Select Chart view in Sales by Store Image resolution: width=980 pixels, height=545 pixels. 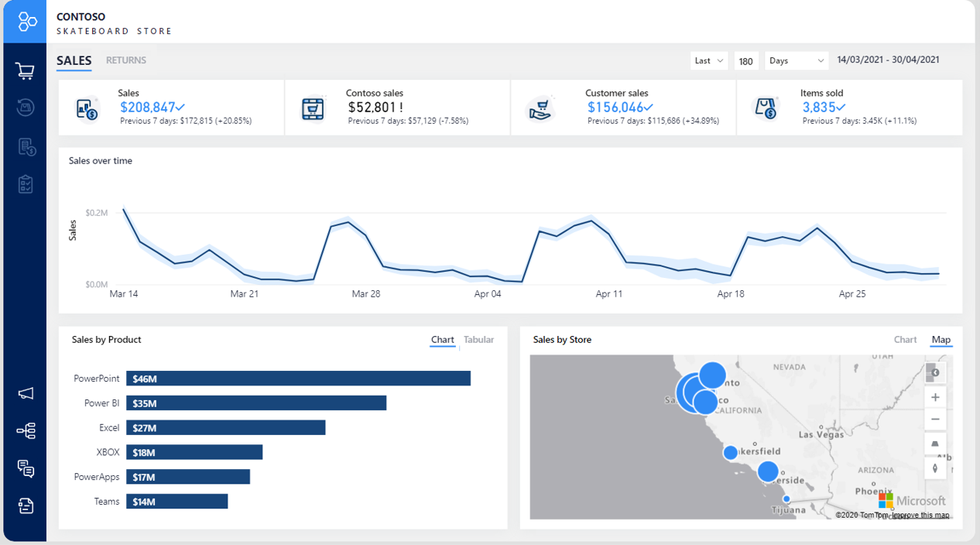click(x=906, y=340)
